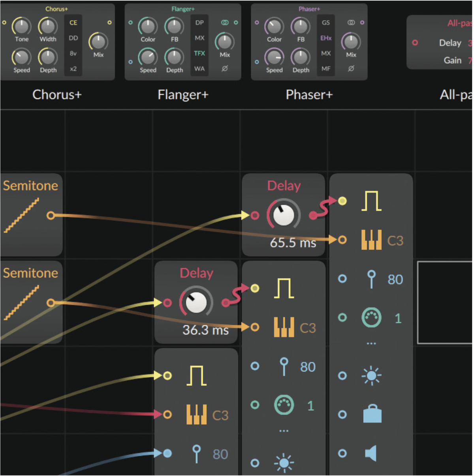Viewport: 474px width, 476px height.
Task: Select the Phaser+ device label
Action: click(x=309, y=95)
